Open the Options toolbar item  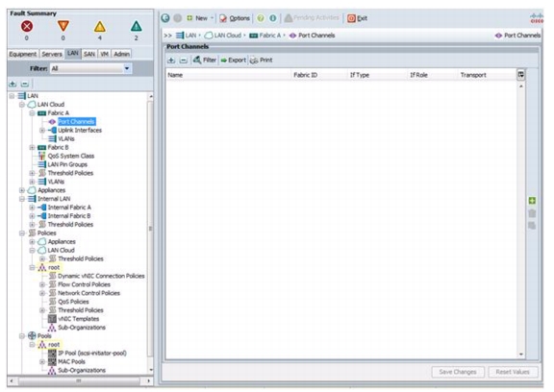pyautogui.click(x=235, y=18)
